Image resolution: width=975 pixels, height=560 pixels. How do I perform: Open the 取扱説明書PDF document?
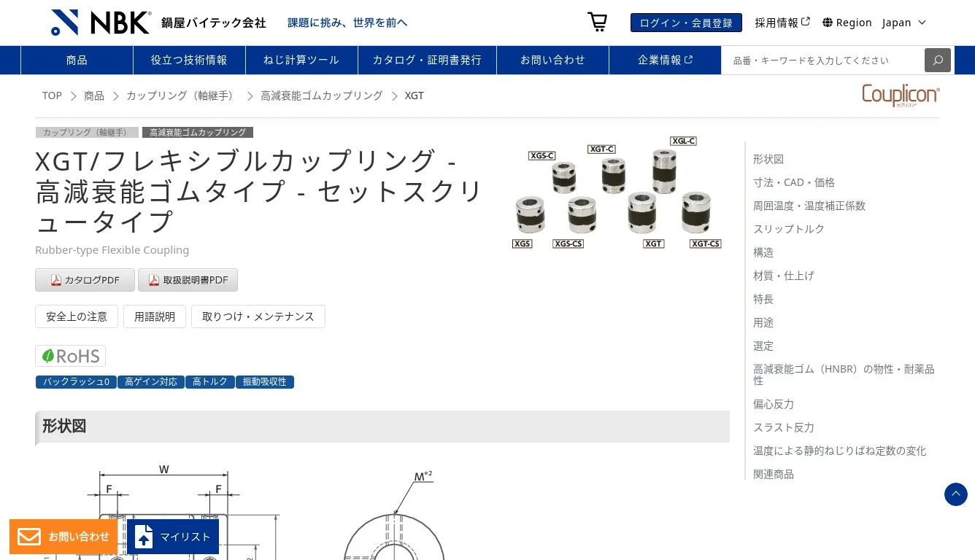point(188,279)
